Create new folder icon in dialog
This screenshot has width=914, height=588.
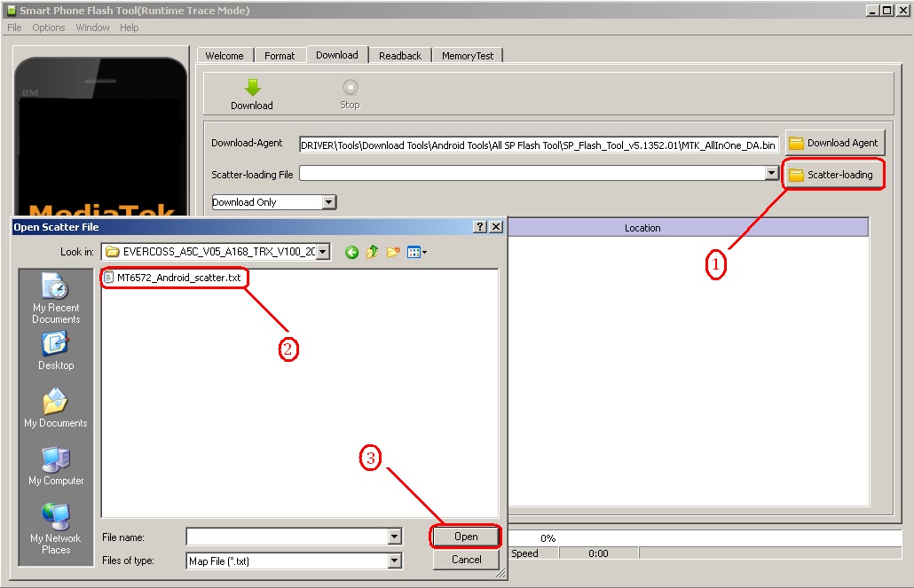[x=393, y=252]
